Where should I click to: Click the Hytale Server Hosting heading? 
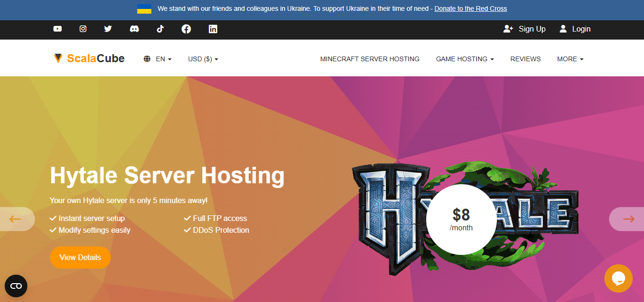click(167, 175)
